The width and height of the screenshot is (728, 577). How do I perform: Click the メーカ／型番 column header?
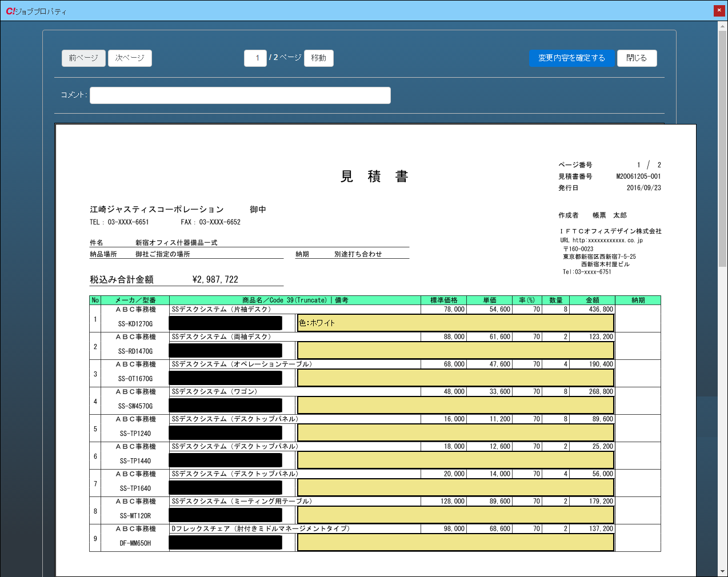coord(135,300)
